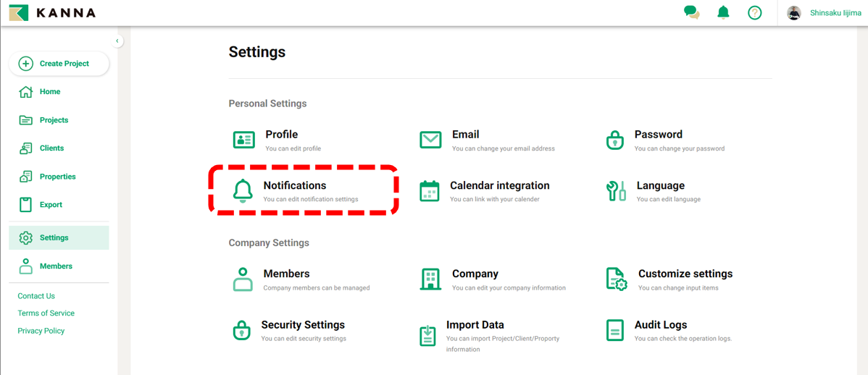The image size is (868, 375).
Task: Click the Audit Logs document icon
Action: point(614,330)
